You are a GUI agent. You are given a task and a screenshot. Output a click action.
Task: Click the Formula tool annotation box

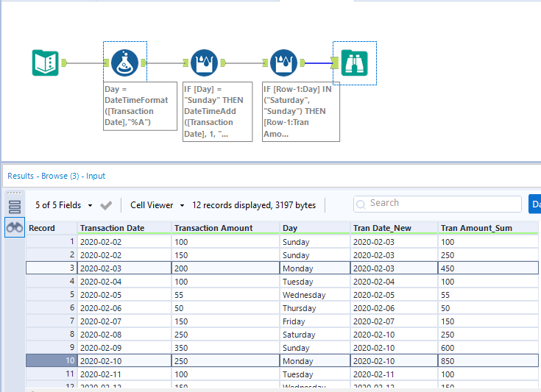point(140,106)
